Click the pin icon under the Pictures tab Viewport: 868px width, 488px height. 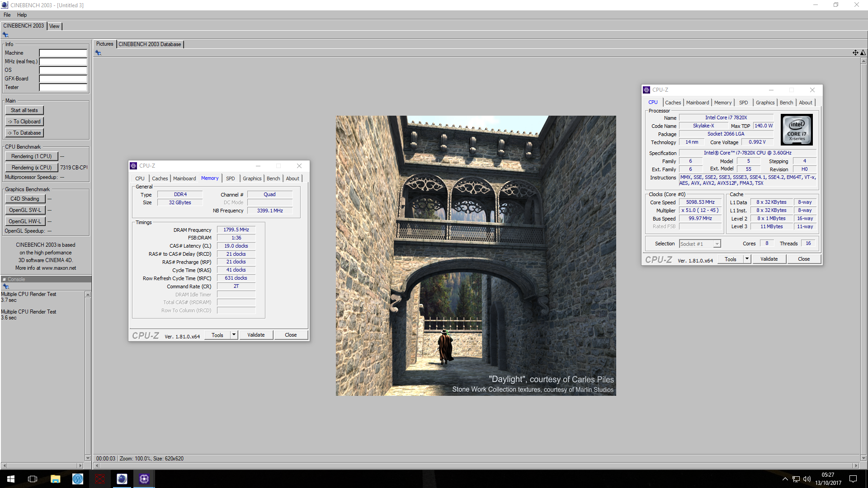click(x=98, y=53)
